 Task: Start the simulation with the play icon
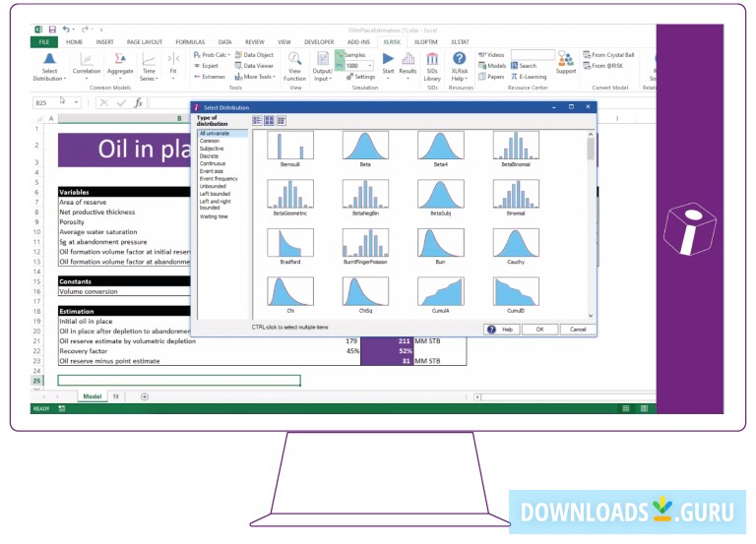(x=388, y=59)
